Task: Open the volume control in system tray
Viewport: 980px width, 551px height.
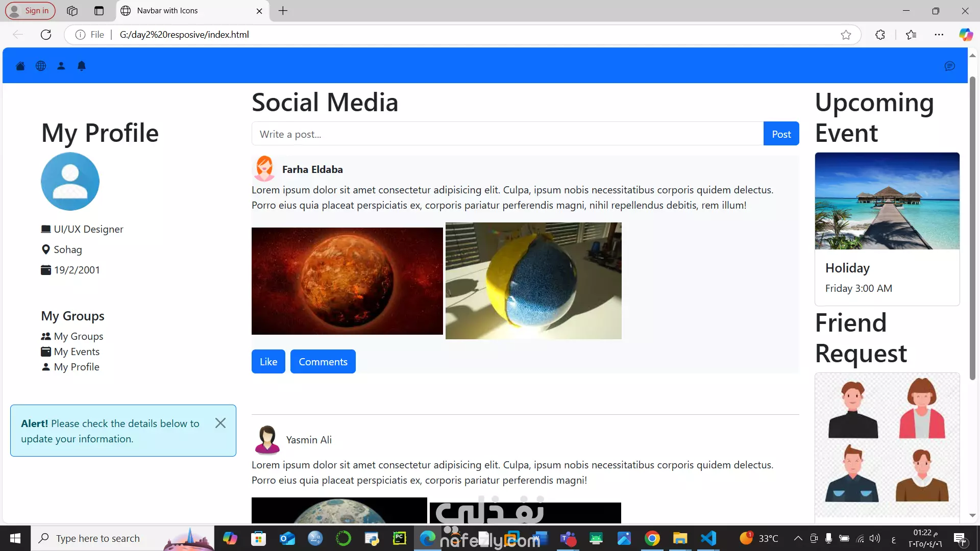Action: click(875, 538)
